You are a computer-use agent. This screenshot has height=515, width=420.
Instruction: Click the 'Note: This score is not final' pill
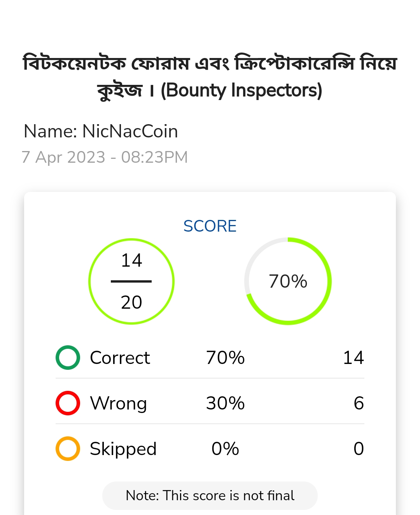(210, 496)
